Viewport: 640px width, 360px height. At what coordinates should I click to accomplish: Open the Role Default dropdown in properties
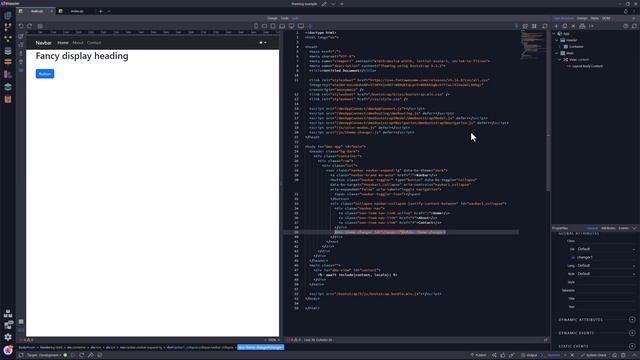coord(606,274)
